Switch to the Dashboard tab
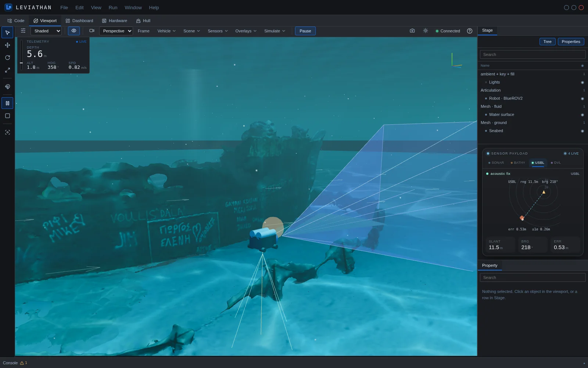Screen dimensions: 588x368 pyautogui.click(x=79, y=21)
